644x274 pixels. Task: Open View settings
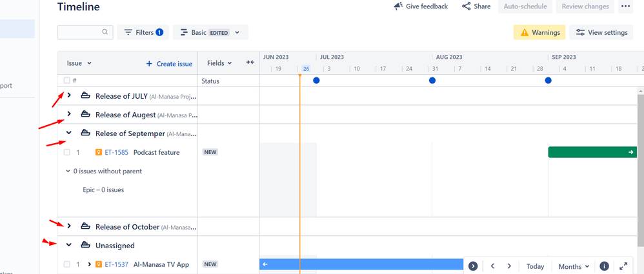[x=601, y=32]
